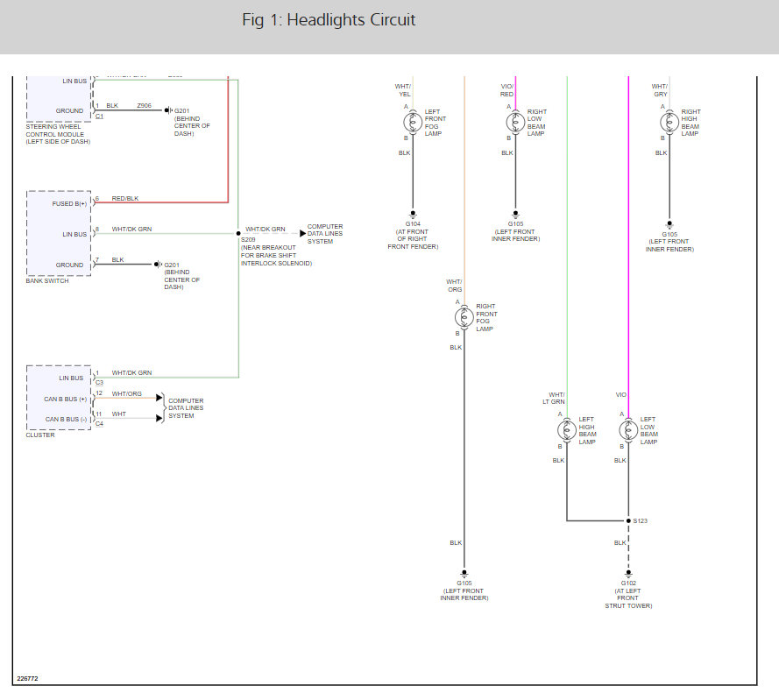The height and width of the screenshot is (700, 779).
Task: Click the 'BANK SWITCH' label
Action: click(x=47, y=280)
